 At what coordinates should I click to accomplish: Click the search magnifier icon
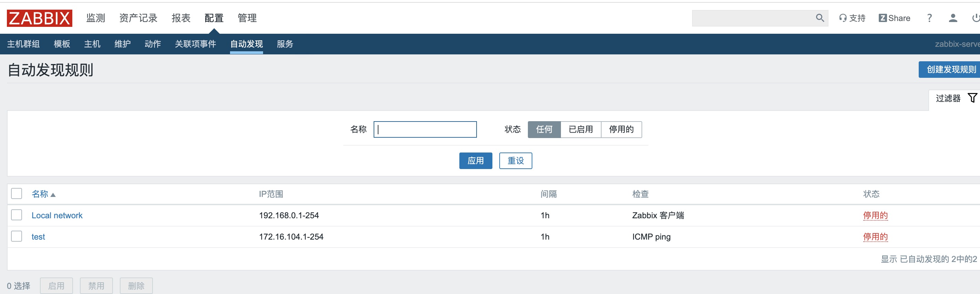click(x=820, y=18)
